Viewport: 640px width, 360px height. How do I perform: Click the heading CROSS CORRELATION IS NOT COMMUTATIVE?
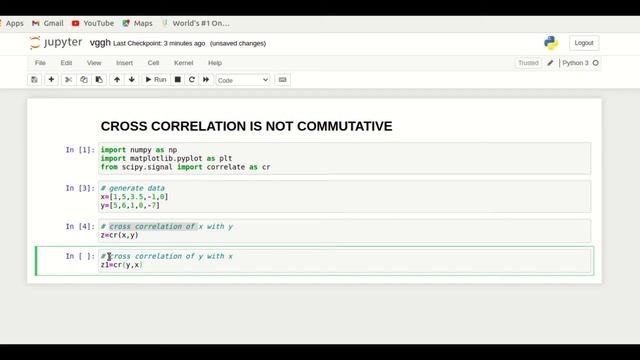click(246, 126)
